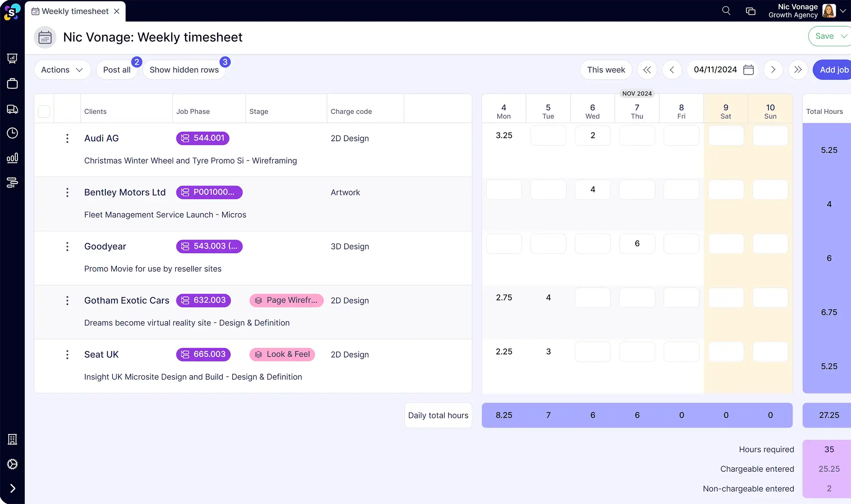Viewport: 851px width, 504px height.
Task: Click the 543.003 job phase tag
Action: tap(209, 246)
